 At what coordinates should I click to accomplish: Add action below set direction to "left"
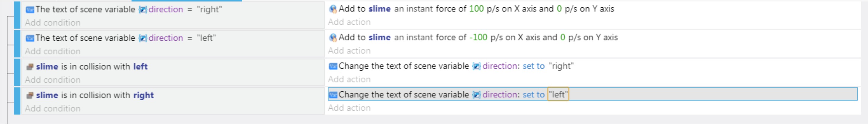[x=349, y=108]
